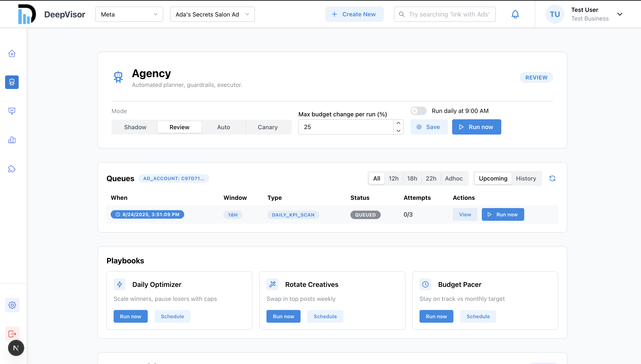
Task: Open the Meta platform dropdown
Action: point(129,14)
